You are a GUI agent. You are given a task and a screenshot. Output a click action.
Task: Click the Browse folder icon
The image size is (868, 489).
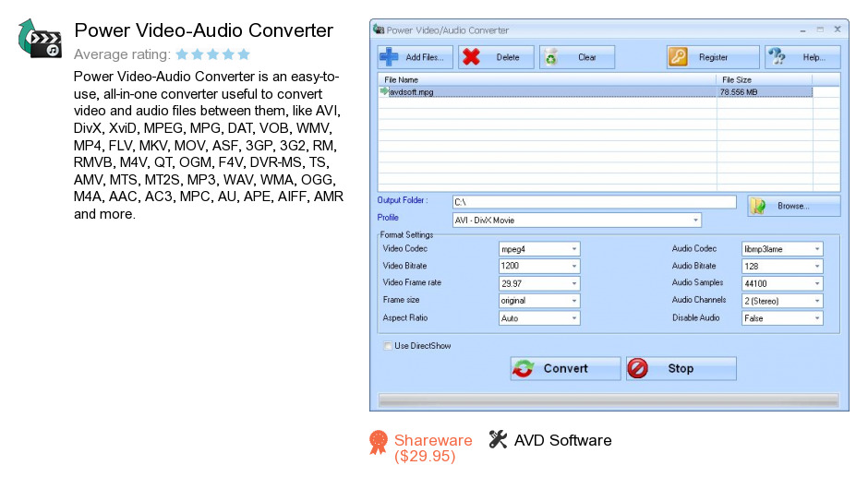[x=758, y=206]
